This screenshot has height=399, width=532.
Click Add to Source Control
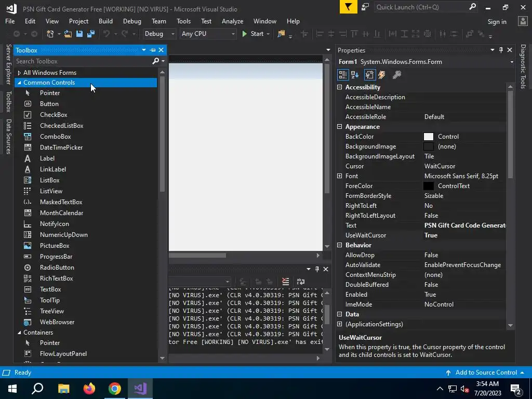(x=486, y=372)
